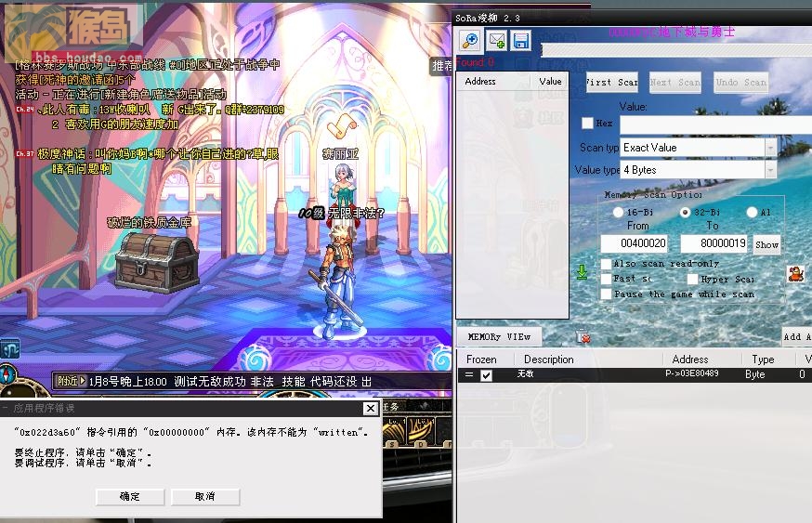
Task: Enable the Hyper Scan checkbox
Action: [692, 279]
